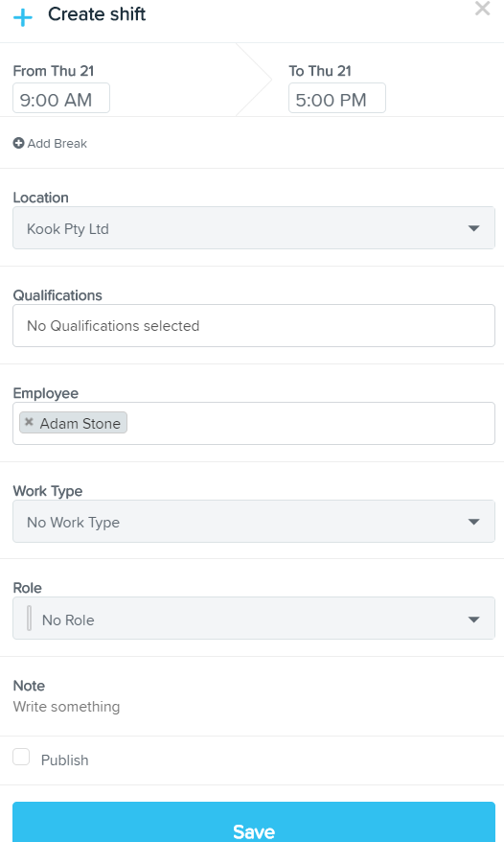The image size is (504, 842).
Task: Click the Location dropdown arrow
Action: pos(473,228)
